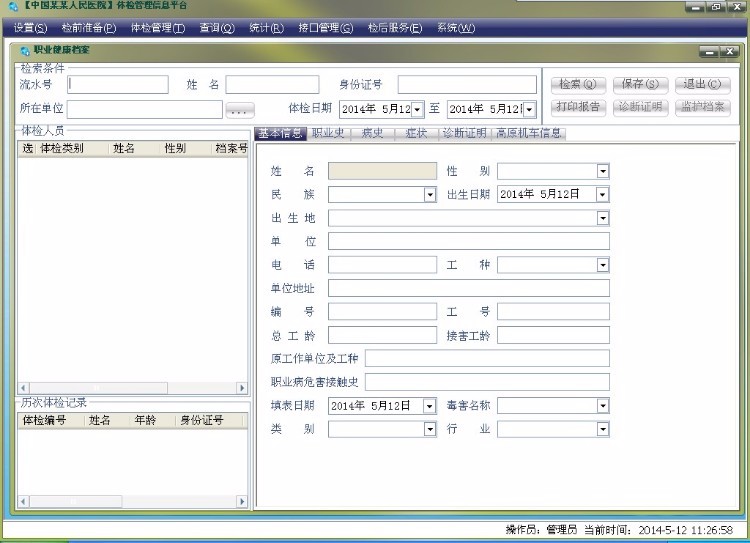Click the 职业健康档案 window title icon
750x543 pixels.
(23, 49)
